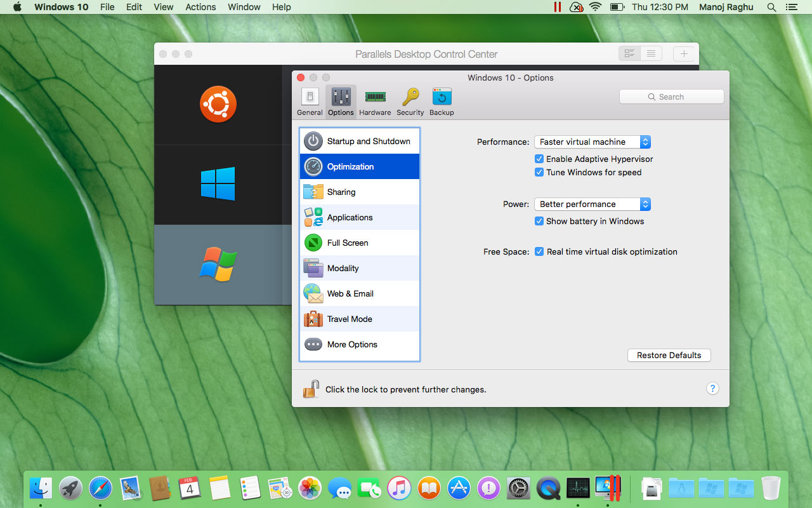Select the Windows 7 virtual machine in Control Center

pos(218,264)
